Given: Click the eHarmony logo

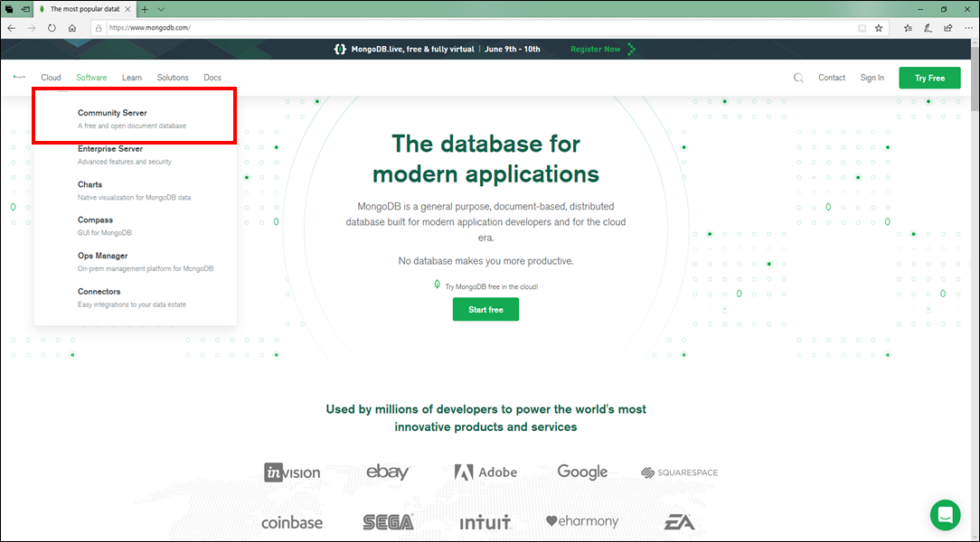Looking at the screenshot, I should click(x=582, y=521).
